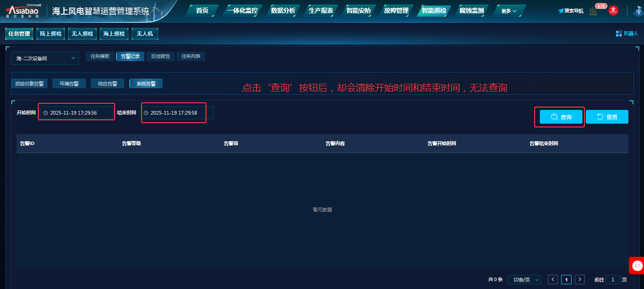Click the 重置 reset button
Image resolution: width=644 pixels, height=289 pixels.
[607, 117]
